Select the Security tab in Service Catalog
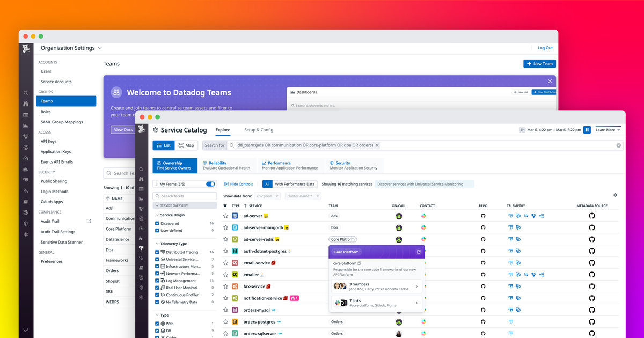This screenshot has width=644, height=338. 354,165
